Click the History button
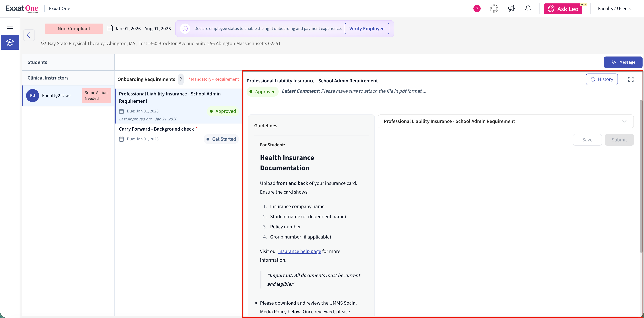The image size is (644, 318). pos(602,79)
